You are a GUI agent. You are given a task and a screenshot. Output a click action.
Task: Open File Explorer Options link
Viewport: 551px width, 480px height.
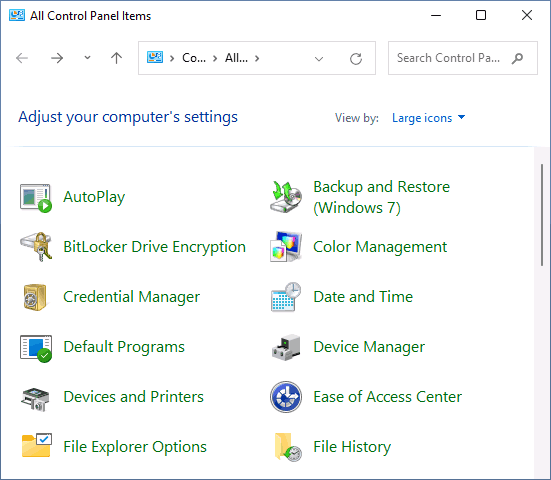tap(135, 447)
